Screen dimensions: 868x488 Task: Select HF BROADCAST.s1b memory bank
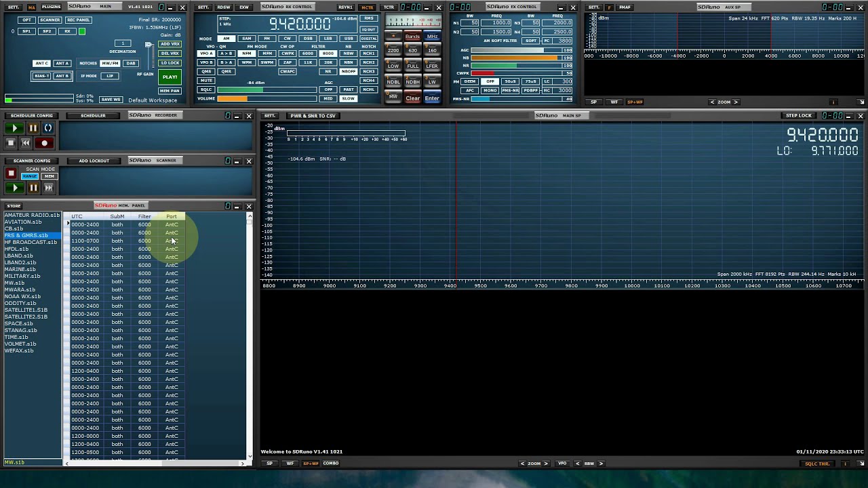(x=31, y=242)
